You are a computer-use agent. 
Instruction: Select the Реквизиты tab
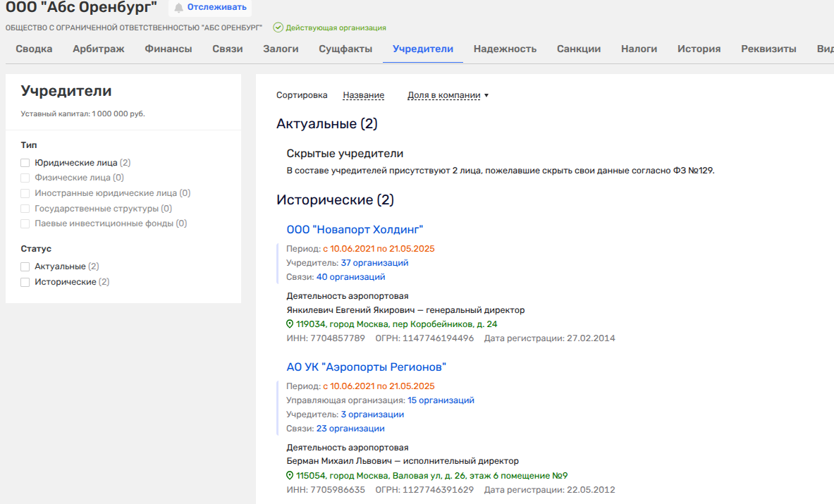pos(768,49)
